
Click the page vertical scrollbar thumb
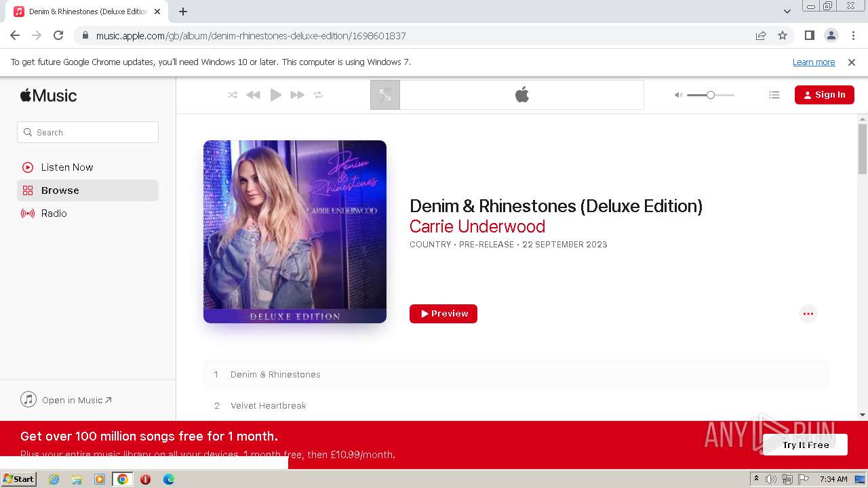863,148
